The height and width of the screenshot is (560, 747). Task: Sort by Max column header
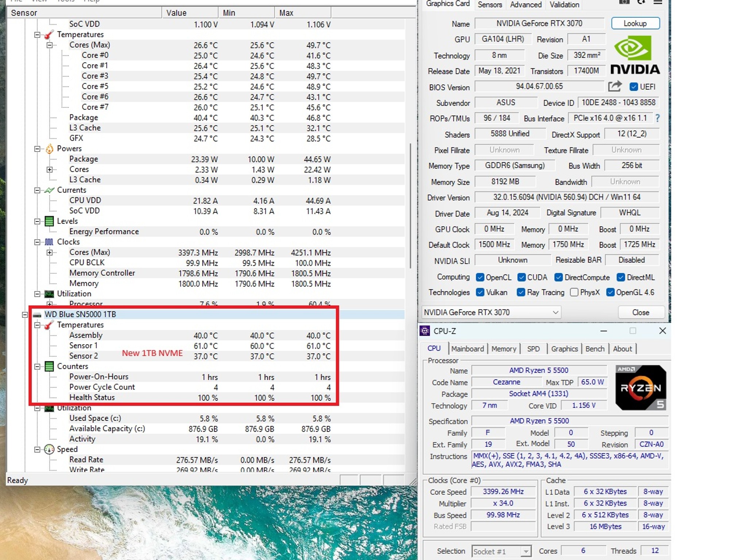(303, 13)
